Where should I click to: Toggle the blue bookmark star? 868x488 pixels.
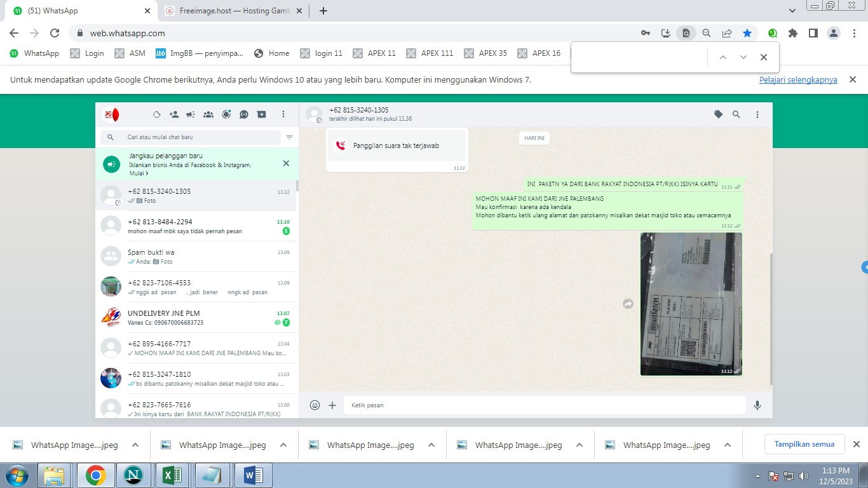click(x=747, y=33)
